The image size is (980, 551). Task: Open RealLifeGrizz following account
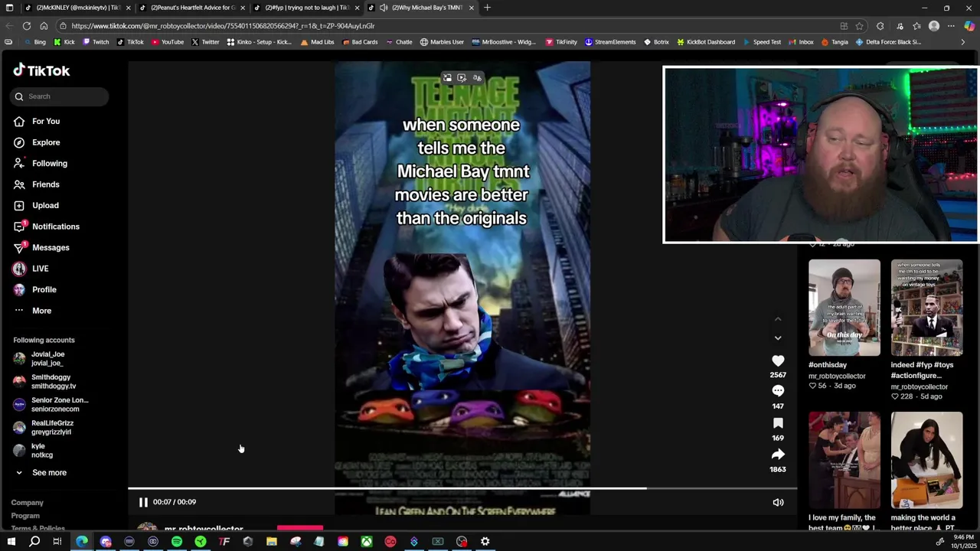[51, 427]
